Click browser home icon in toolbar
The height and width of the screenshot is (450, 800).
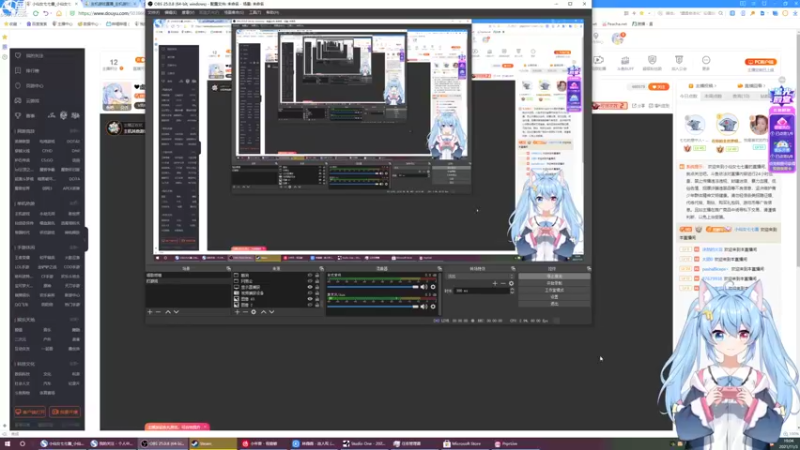59,13
